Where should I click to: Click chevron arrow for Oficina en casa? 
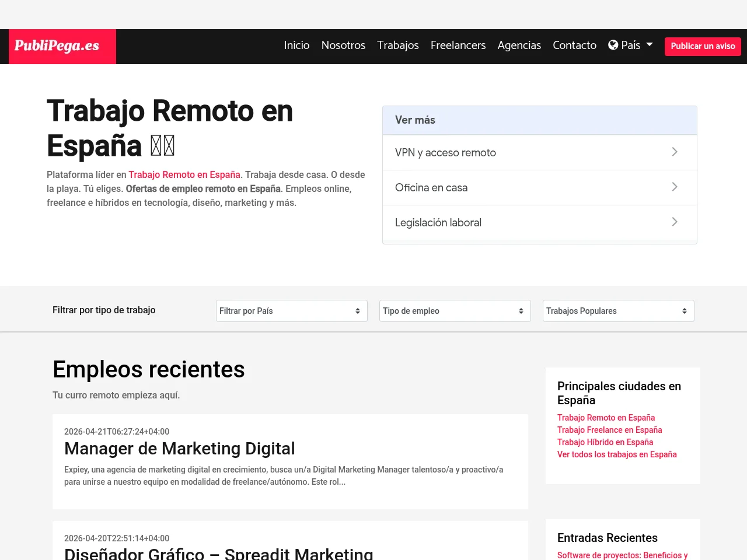(x=675, y=187)
